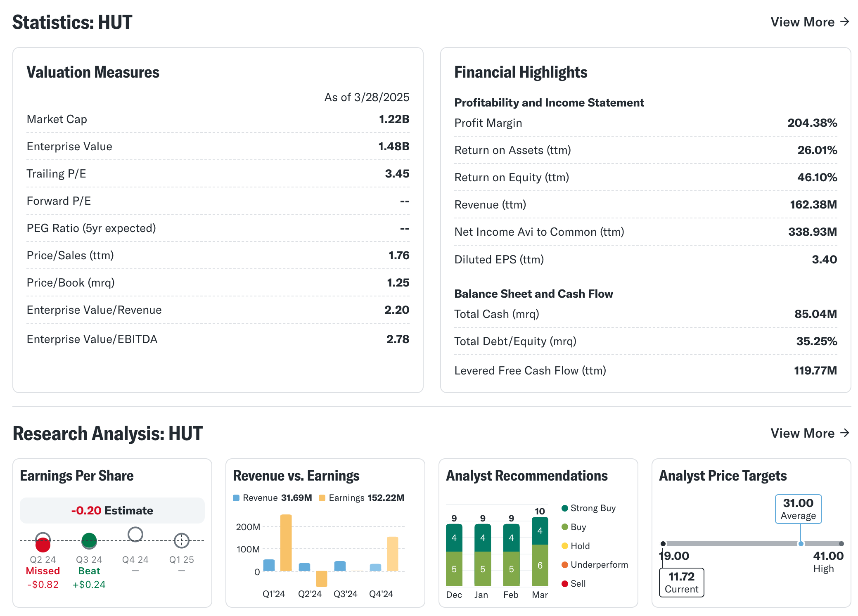Toggle the orange Earnings legend square
Viewport: 858px width, 616px height.
pyautogui.click(x=322, y=498)
